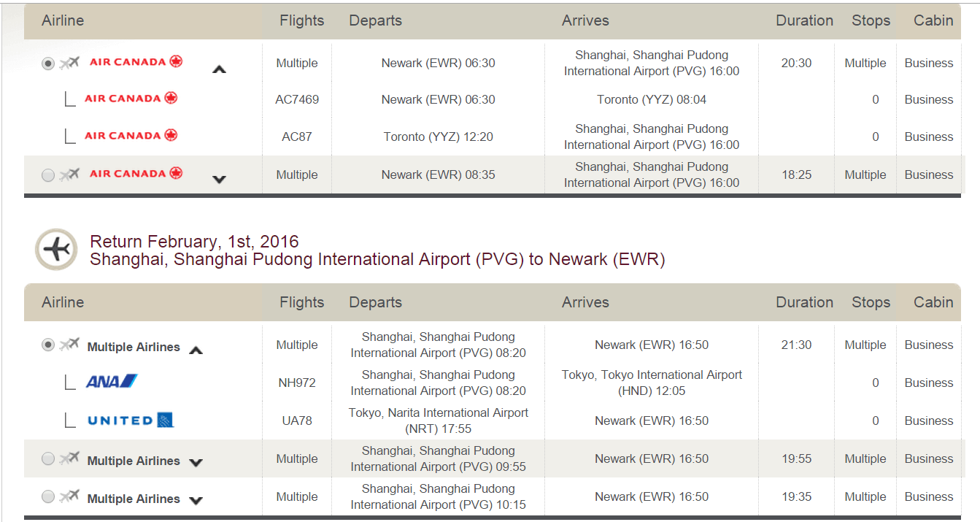Click the ANA airline logo
The height and width of the screenshot is (522, 980).
coord(112,381)
